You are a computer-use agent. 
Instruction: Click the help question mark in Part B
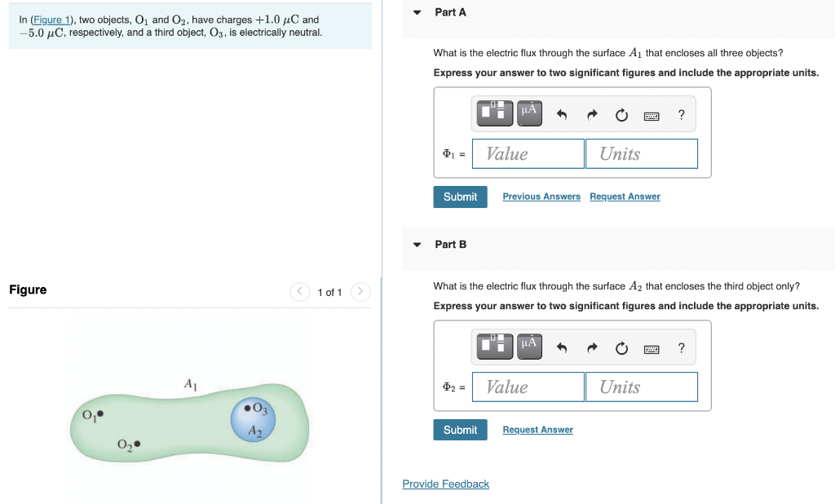[681, 347]
